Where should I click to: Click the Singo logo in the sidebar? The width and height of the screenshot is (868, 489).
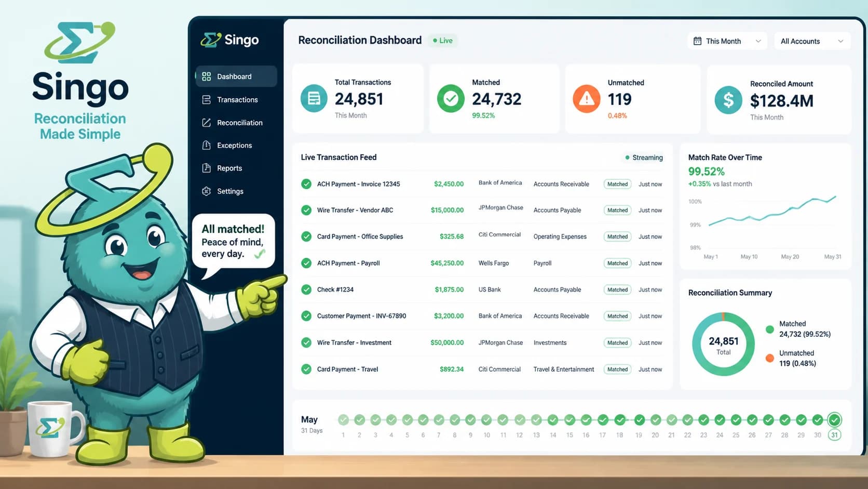click(x=229, y=40)
